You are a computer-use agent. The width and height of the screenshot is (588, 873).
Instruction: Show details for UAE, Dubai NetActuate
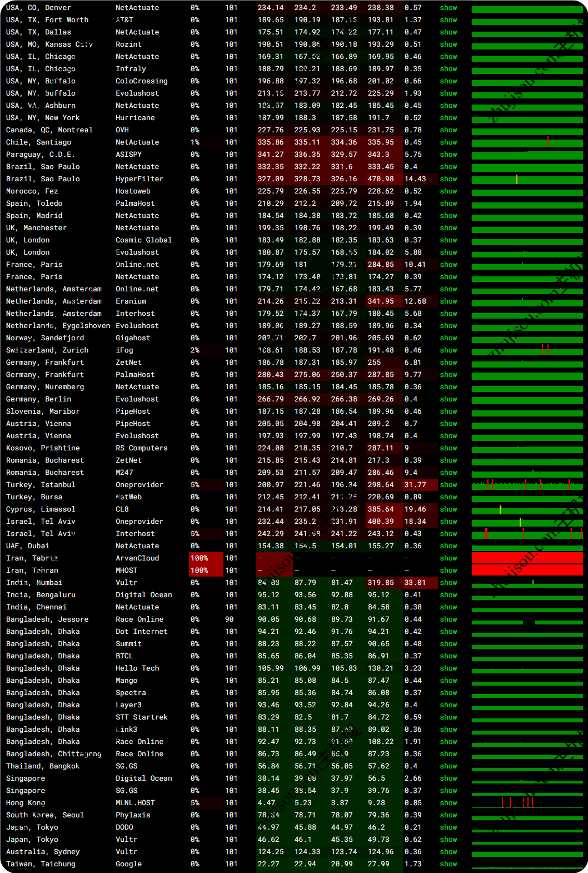tap(448, 546)
